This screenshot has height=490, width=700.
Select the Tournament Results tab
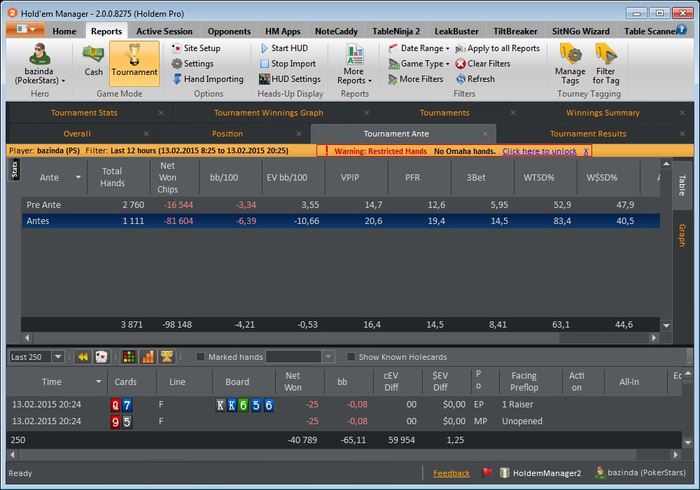point(588,134)
